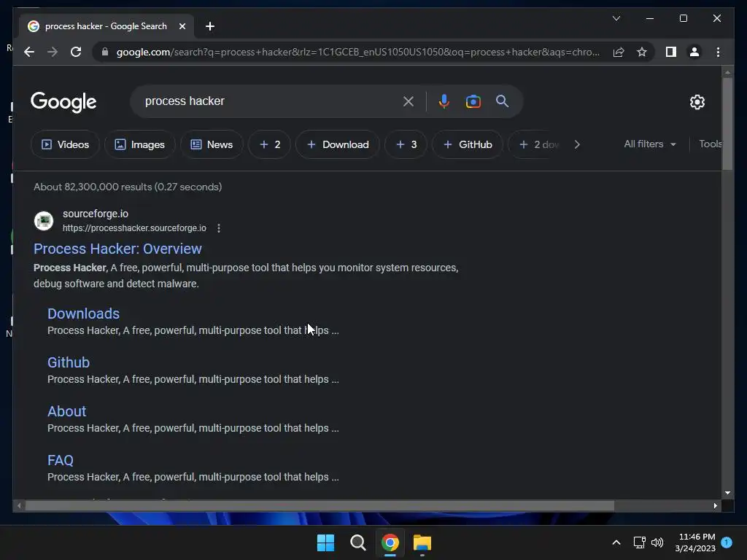Open Windows taskbar Search
Viewport: 747px width, 560px height.
pos(357,542)
